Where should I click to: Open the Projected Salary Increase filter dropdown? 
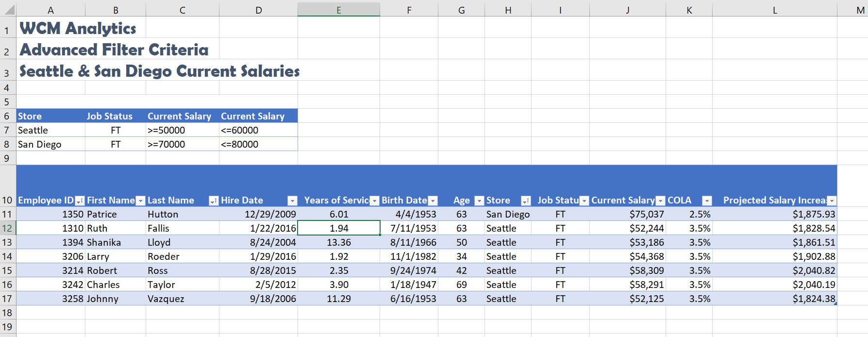pyautogui.click(x=832, y=201)
